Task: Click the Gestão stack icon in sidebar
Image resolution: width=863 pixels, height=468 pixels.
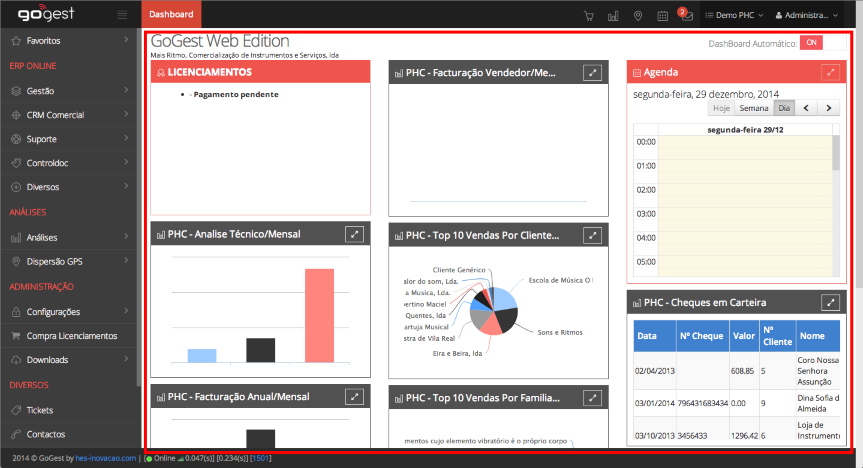Action: click(16, 91)
